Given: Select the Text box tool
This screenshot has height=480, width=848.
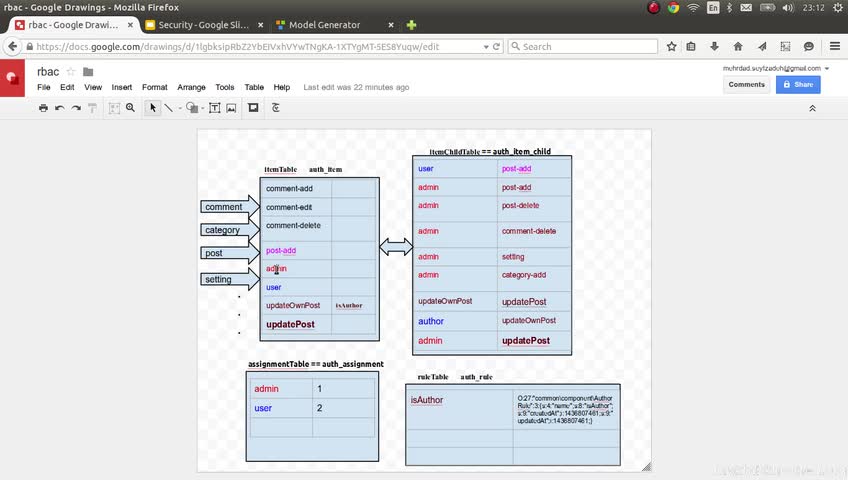Looking at the screenshot, I should pos(215,108).
